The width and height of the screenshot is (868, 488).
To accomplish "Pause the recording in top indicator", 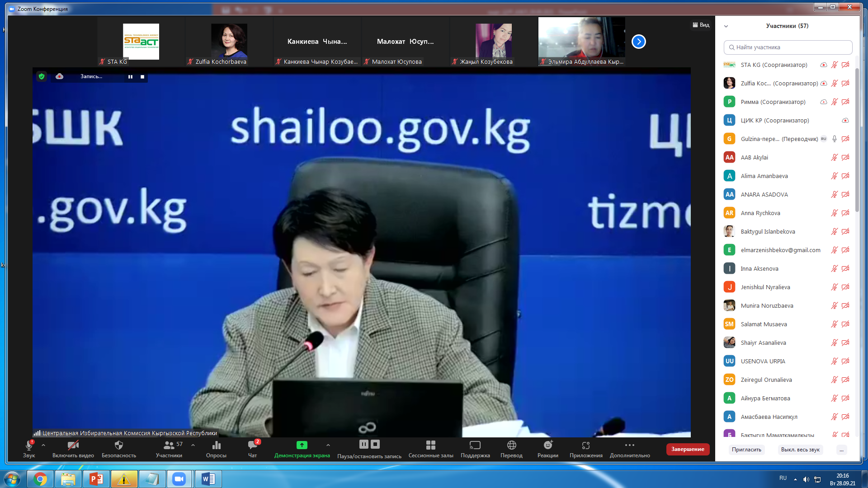I will point(130,77).
